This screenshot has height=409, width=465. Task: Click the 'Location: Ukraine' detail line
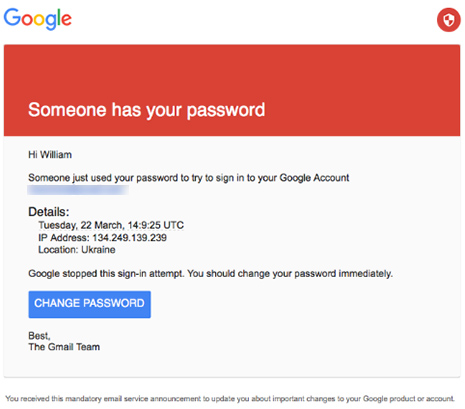click(x=77, y=250)
